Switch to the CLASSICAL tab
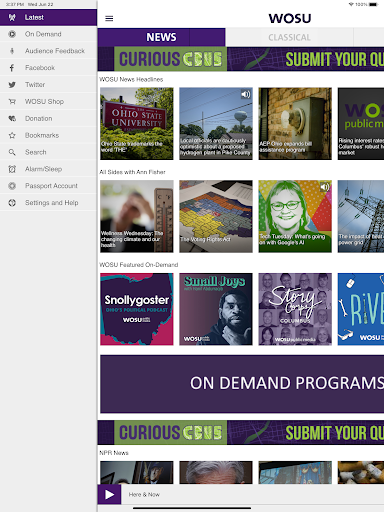The height and width of the screenshot is (512, 384). click(x=289, y=37)
